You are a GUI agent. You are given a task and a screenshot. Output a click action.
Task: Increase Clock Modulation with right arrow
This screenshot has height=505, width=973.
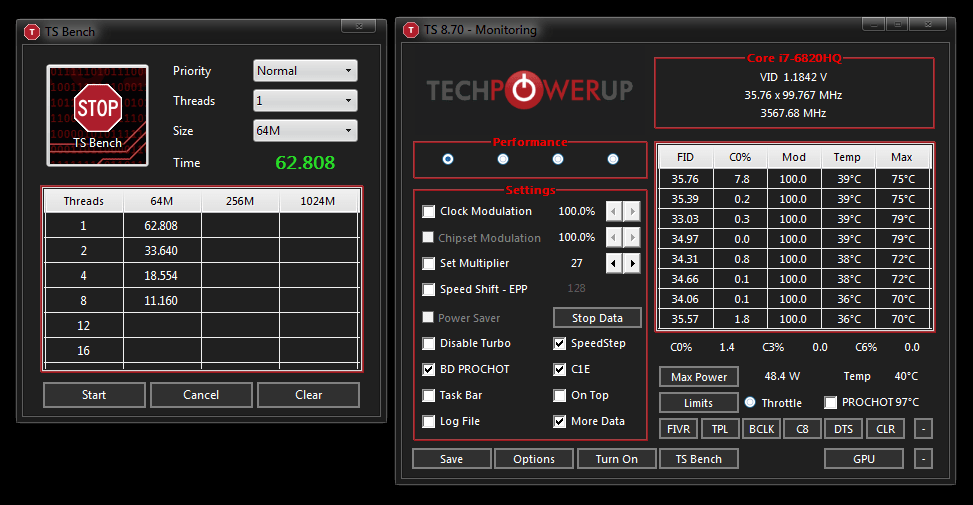632,212
